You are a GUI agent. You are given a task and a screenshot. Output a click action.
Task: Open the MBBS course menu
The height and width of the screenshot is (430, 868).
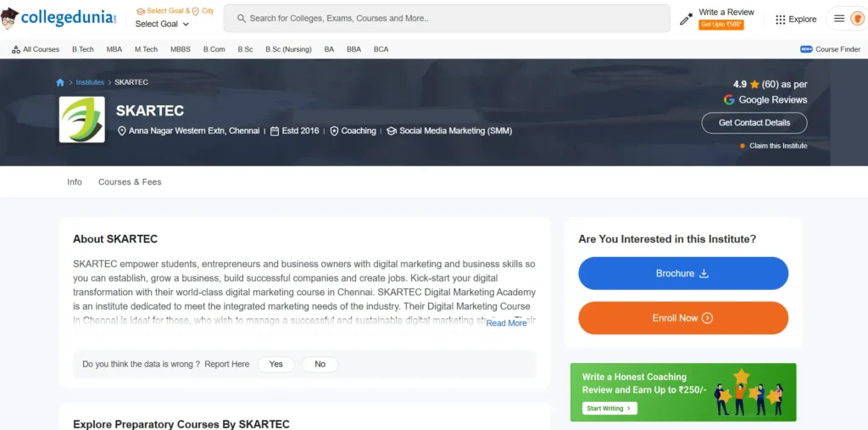pos(181,49)
